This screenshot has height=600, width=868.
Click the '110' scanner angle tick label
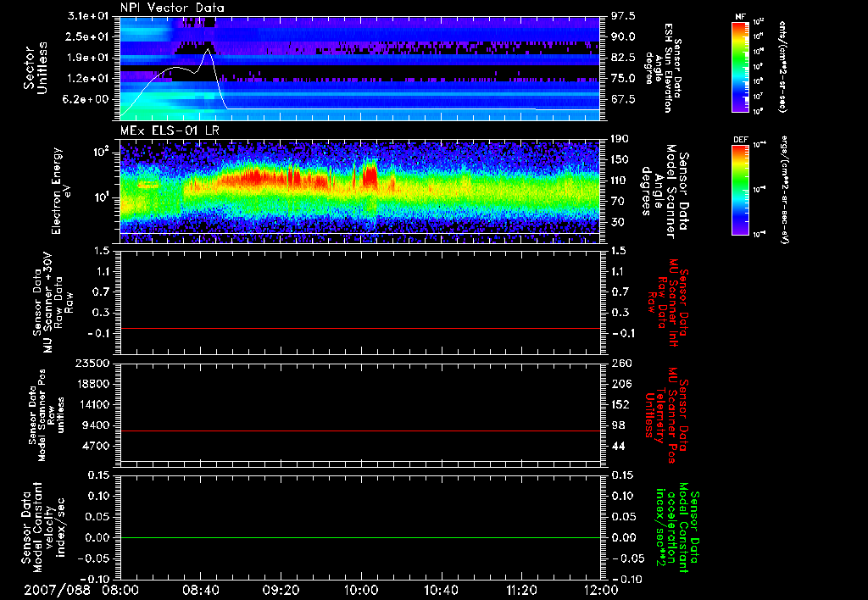pos(620,181)
